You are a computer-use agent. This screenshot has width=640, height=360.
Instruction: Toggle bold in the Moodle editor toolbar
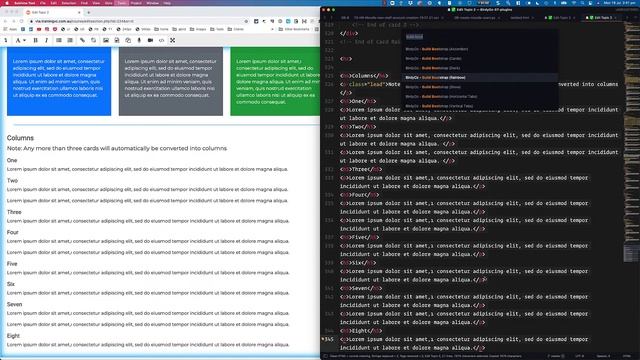pos(36,40)
